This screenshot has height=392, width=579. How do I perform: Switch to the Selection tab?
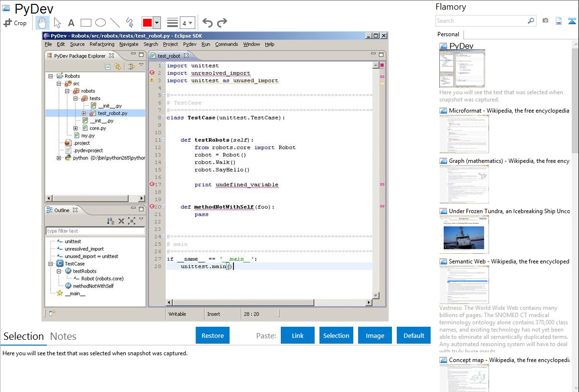24,336
